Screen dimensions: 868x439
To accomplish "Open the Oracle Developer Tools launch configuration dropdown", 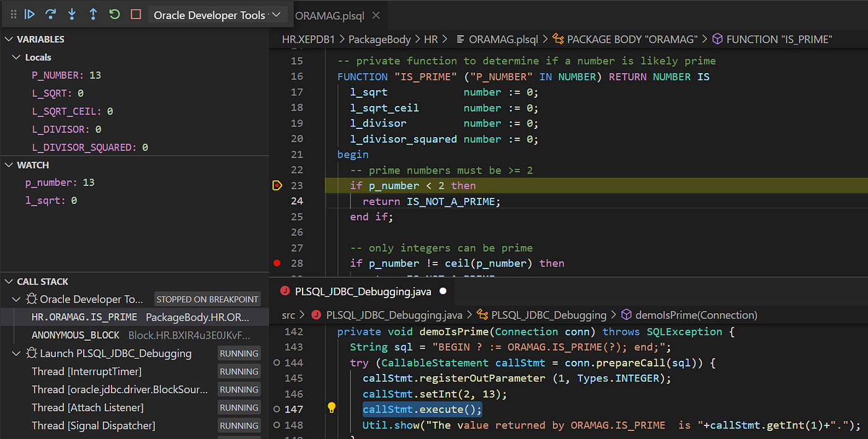I will tap(276, 14).
